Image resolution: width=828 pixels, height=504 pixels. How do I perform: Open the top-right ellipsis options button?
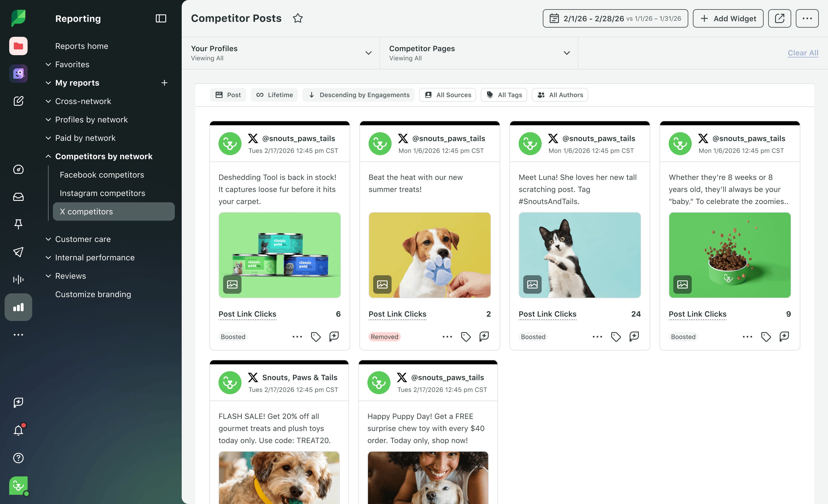click(807, 18)
